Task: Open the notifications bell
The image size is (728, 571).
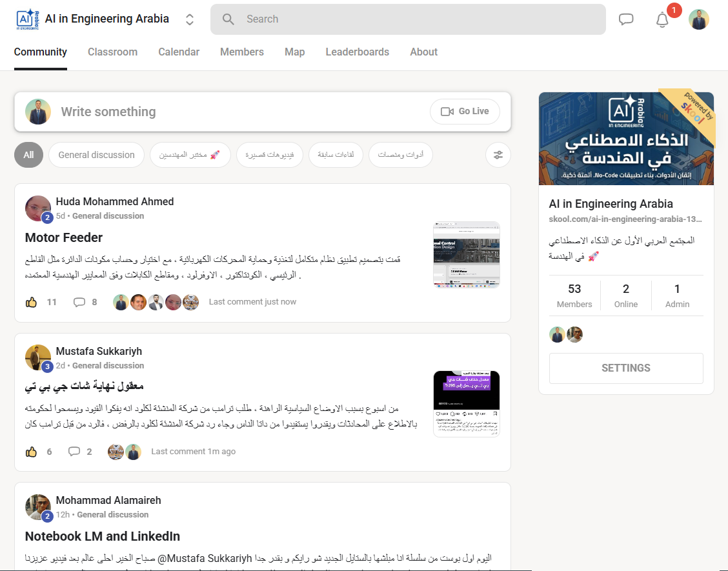Action: tap(662, 20)
